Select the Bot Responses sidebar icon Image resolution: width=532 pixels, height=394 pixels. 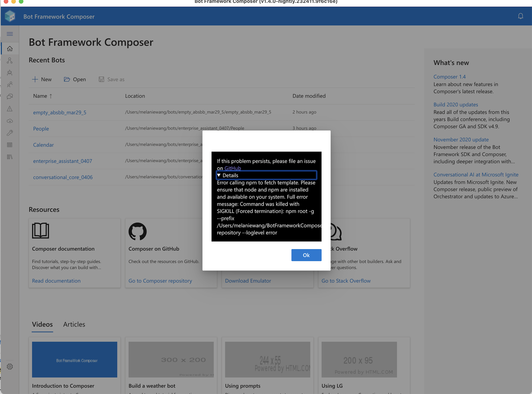pos(10,72)
